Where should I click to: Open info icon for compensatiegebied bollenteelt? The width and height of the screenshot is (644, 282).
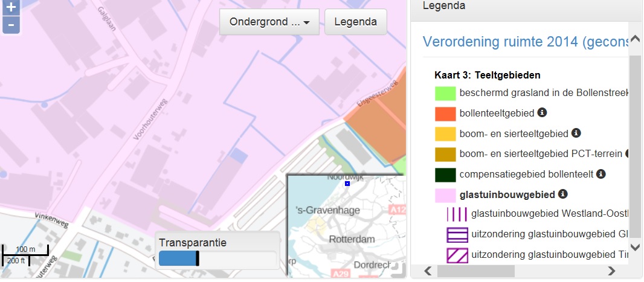[601, 174]
